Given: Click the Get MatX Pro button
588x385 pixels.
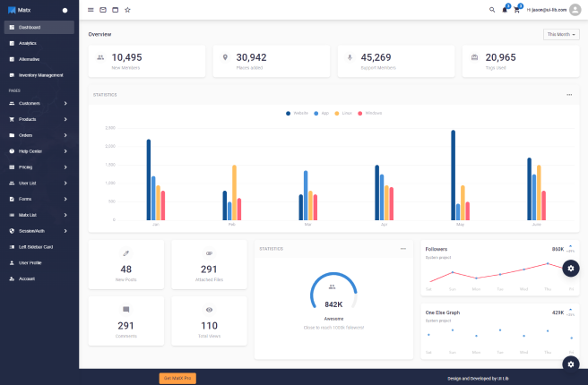Looking at the screenshot, I should tap(177, 378).
